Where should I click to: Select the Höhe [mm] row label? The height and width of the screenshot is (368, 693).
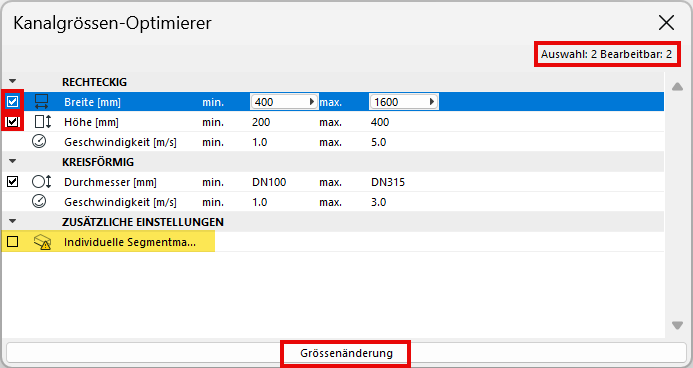pyautogui.click(x=91, y=122)
